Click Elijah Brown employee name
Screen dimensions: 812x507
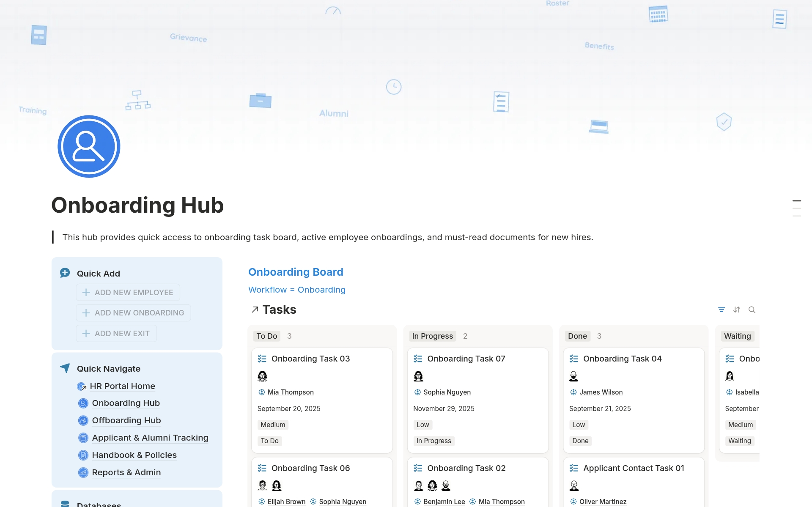pos(286,502)
